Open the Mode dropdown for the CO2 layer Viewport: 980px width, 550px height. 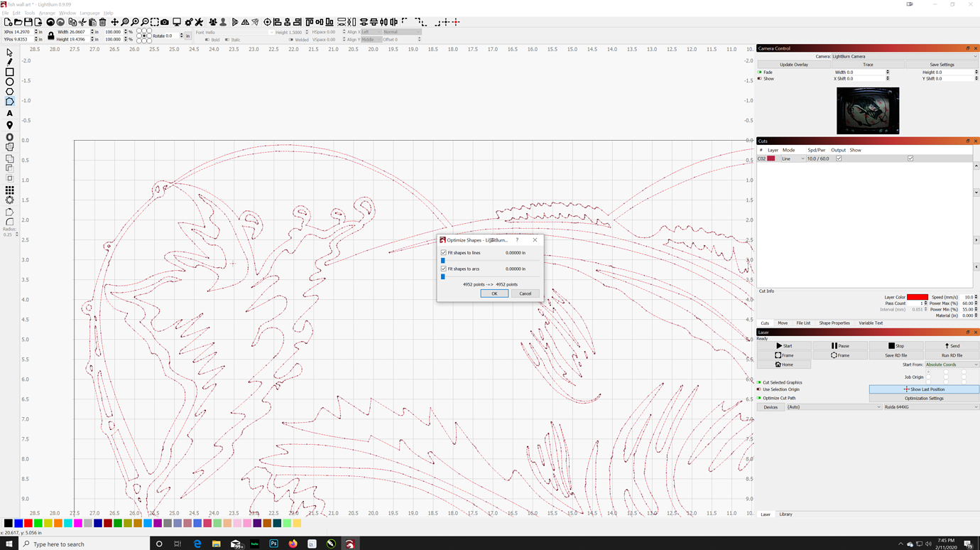pos(795,158)
